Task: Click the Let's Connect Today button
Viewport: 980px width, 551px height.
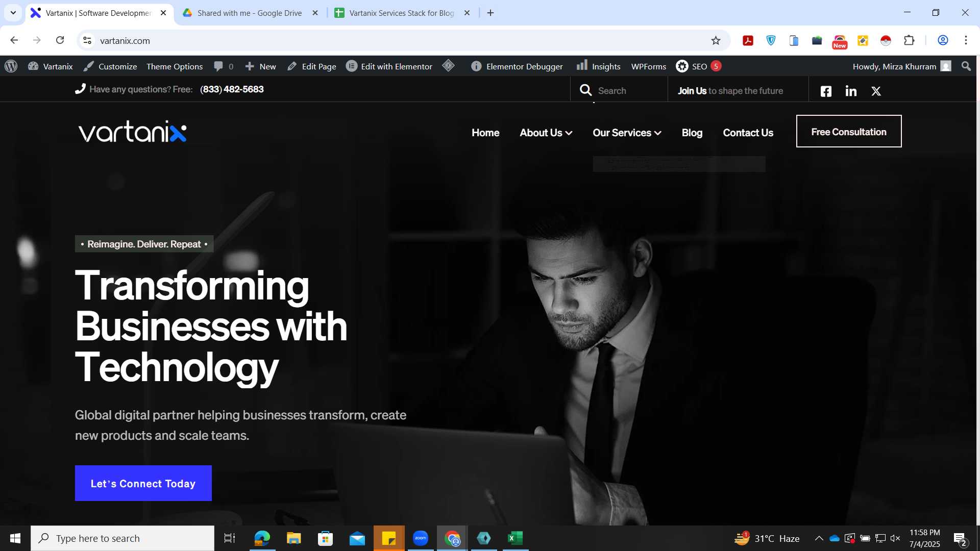Action: pyautogui.click(x=143, y=483)
